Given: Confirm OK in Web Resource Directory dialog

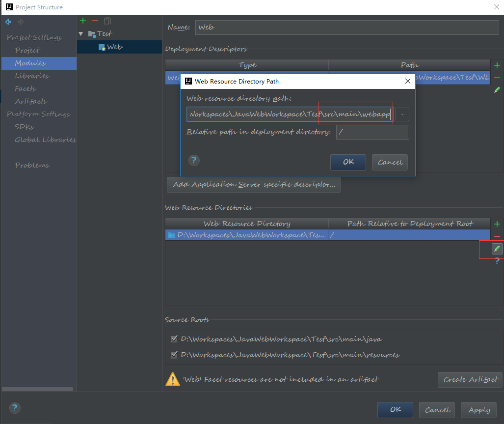Looking at the screenshot, I should point(348,162).
